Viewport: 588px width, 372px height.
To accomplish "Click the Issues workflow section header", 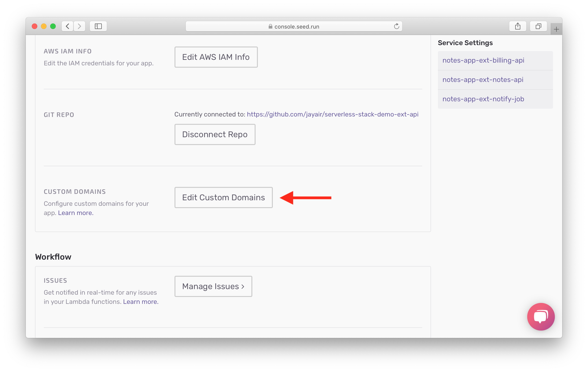I will 55,280.
